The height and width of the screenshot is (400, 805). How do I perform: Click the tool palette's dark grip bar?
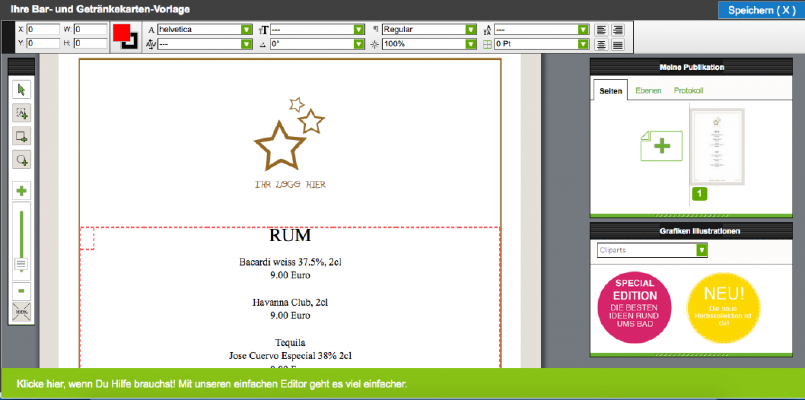point(21,67)
